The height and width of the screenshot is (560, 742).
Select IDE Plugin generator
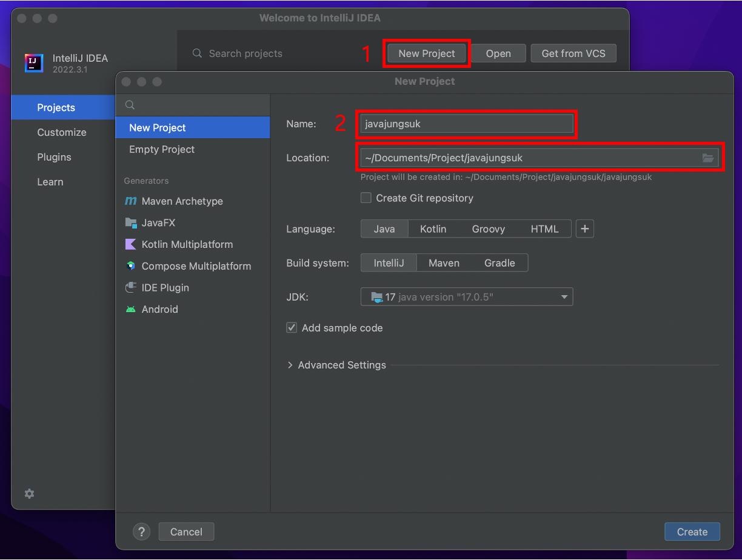[193, 288]
